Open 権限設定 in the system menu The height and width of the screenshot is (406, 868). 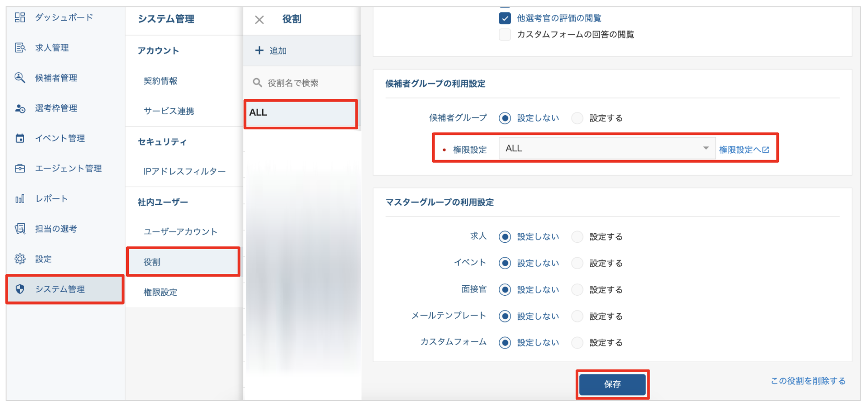(160, 292)
